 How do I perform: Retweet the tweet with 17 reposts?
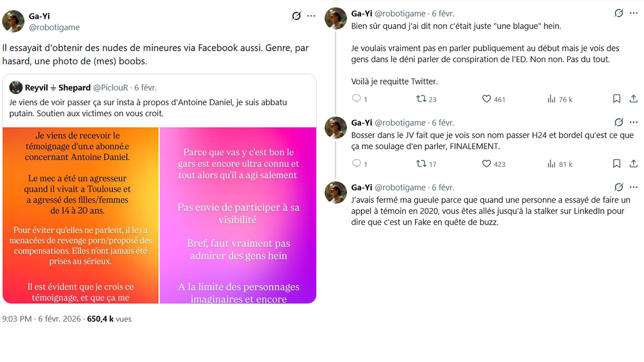(x=421, y=164)
